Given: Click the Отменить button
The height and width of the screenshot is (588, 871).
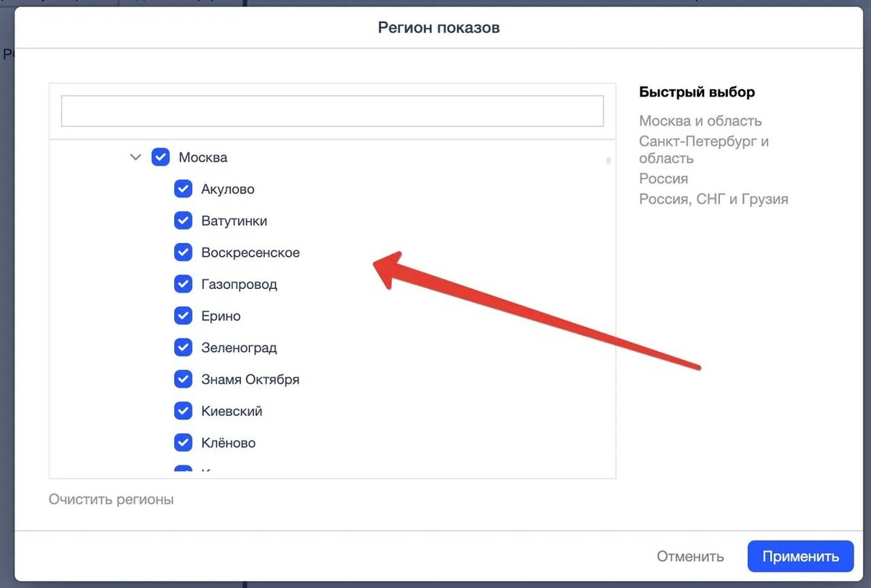Looking at the screenshot, I should pyautogui.click(x=690, y=557).
